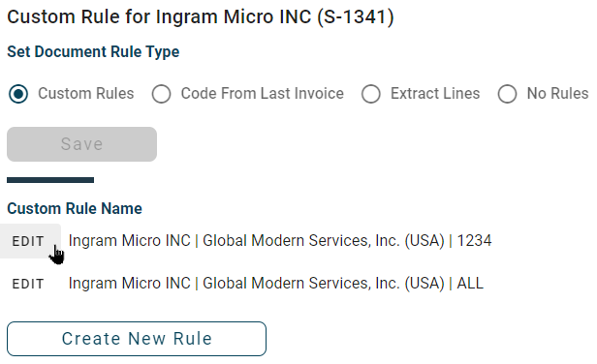Edit the rule ending in ALL
Image resolution: width=597 pixels, height=364 pixels.
pos(28,284)
